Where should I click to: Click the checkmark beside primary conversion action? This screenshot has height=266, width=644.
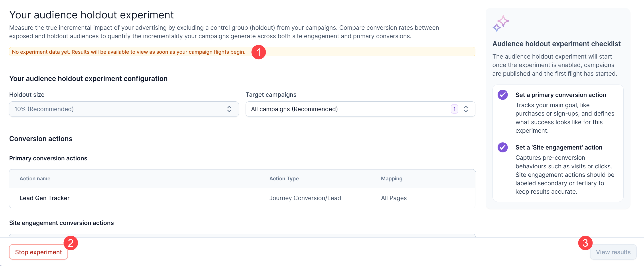502,95
